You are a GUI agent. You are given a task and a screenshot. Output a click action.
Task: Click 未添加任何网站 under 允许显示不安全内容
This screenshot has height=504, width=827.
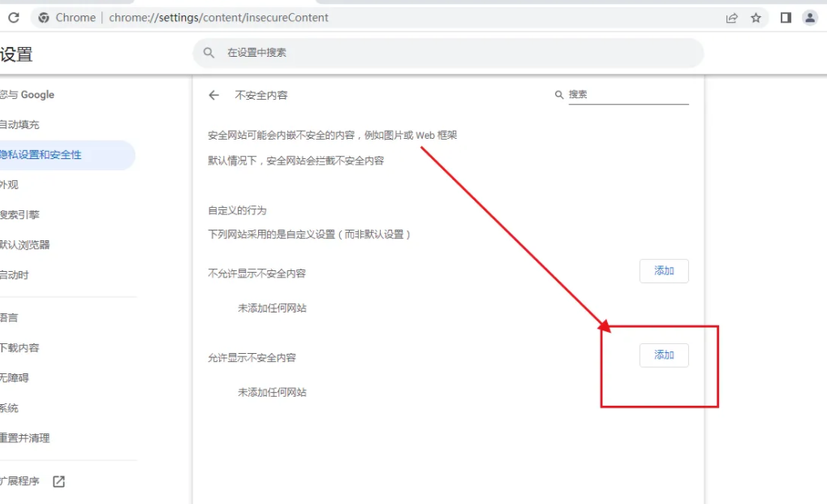coord(272,392)
